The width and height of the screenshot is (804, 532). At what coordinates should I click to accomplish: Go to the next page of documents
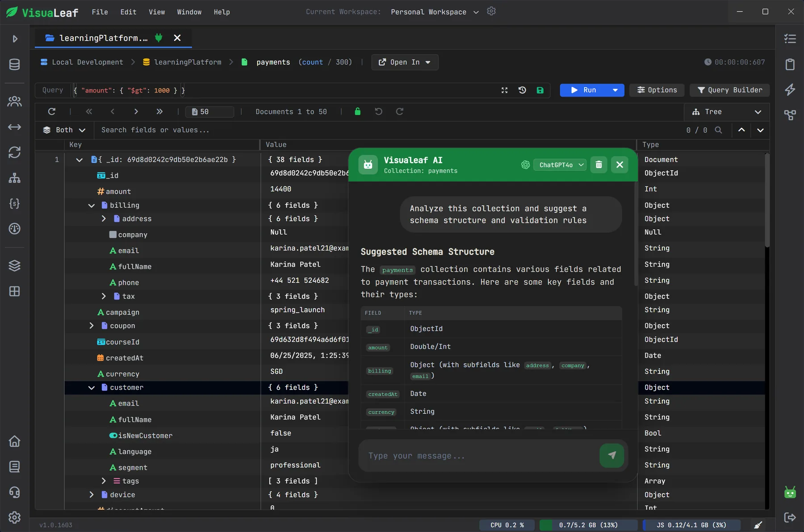(x=136, y=112)
